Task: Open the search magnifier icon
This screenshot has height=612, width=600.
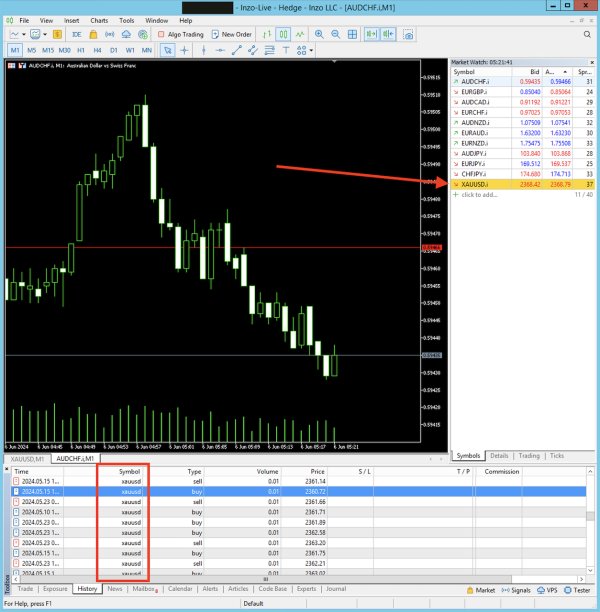Action: point(587,34)
